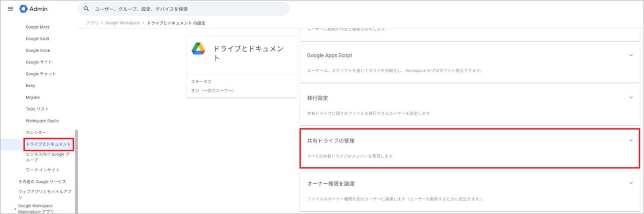The image size is (644, 214).
Task: Click the 共有ドライブ members description text
Action: (x=350, y=156)
